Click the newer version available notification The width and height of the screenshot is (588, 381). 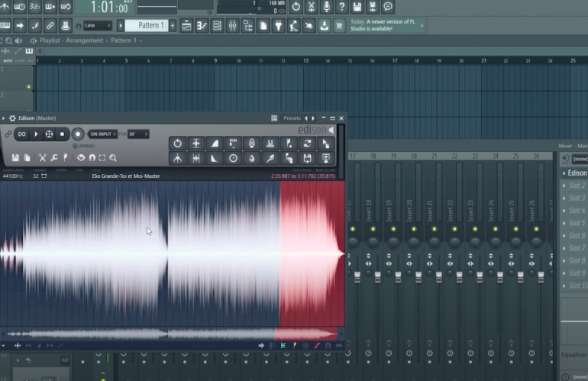[x=387, y=25]
